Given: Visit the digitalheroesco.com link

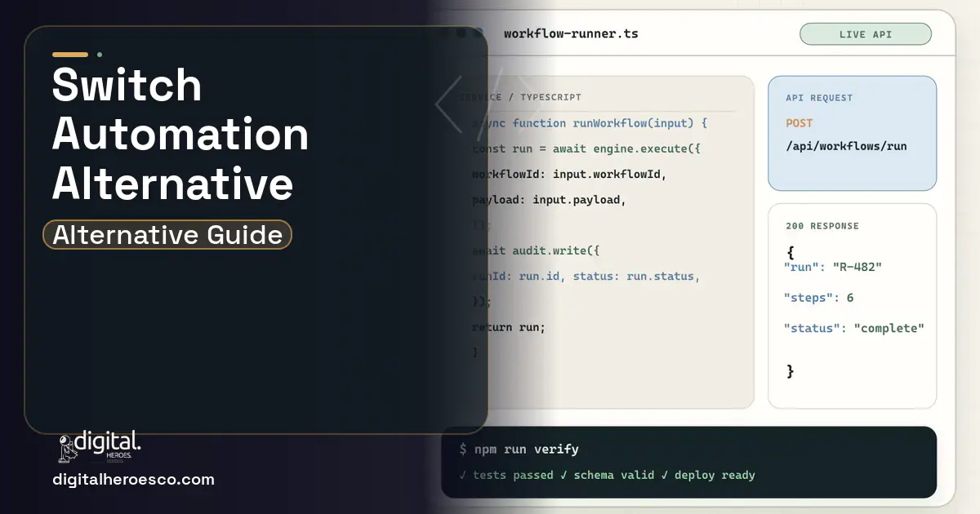Looking at the screenshot, I should click(133, 480).
